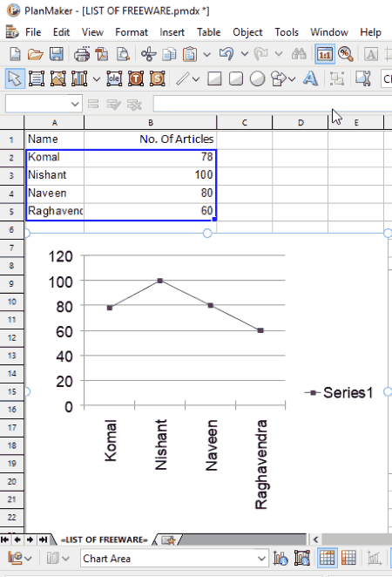Open the Format menu

point(132,32)
